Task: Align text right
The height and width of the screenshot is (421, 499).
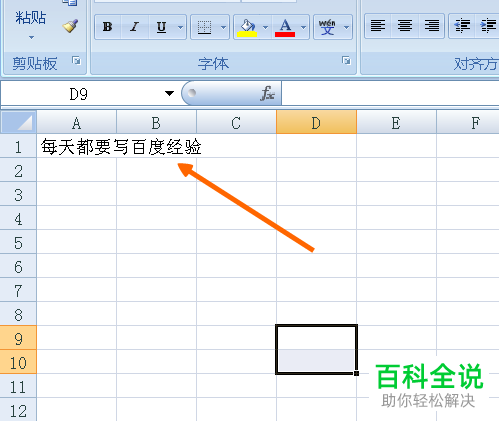Action: click(x=431, y=26)
